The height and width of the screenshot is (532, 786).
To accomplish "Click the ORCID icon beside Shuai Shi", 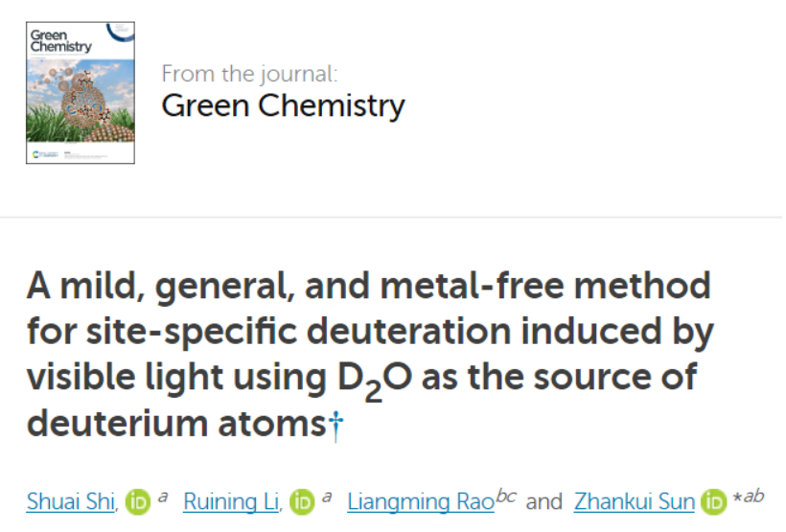I will [138, 502].
